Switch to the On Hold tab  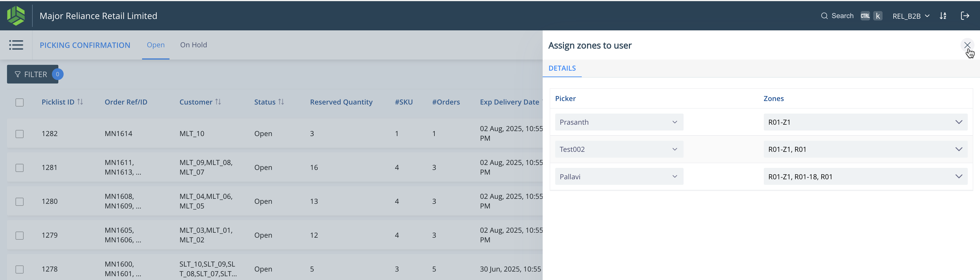193,45
